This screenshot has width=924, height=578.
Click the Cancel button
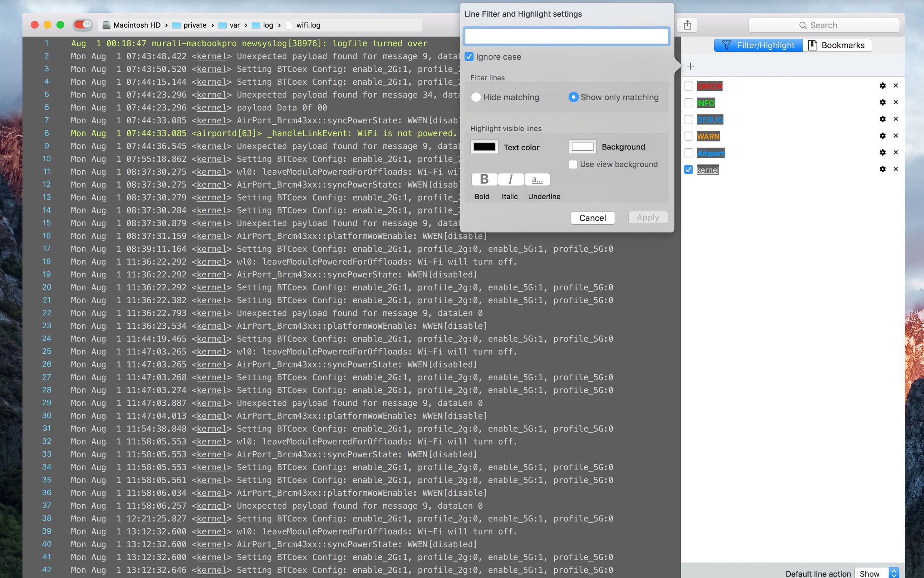click(593, 218)
